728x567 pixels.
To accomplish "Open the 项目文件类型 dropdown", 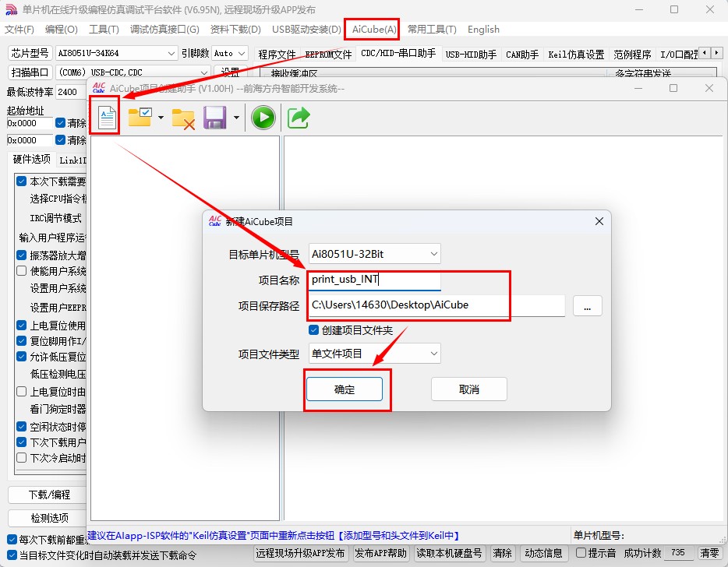I will (x=374, y=354).
